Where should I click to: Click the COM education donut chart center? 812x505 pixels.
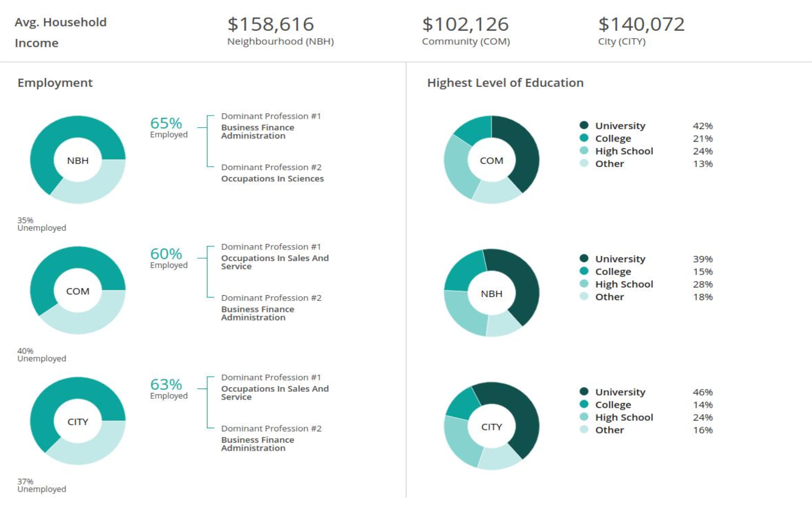(491, 160)
